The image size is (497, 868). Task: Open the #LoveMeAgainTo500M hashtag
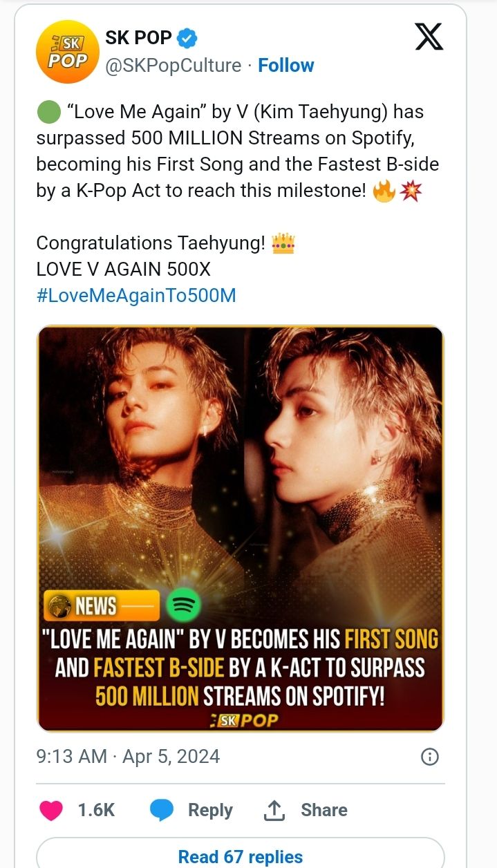pyautogui.click(x=135, y=296)
